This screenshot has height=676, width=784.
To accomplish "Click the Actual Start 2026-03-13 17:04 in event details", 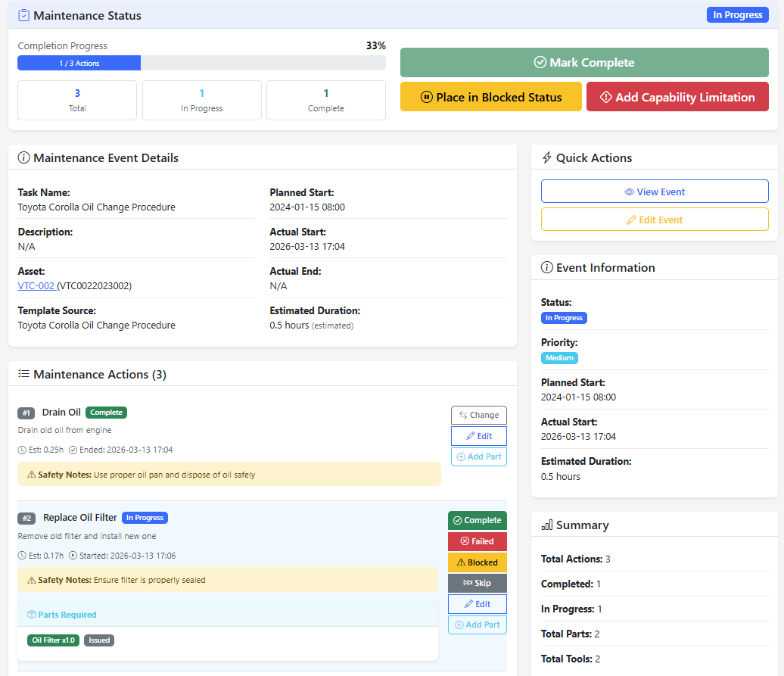I will tap(307, 247).
